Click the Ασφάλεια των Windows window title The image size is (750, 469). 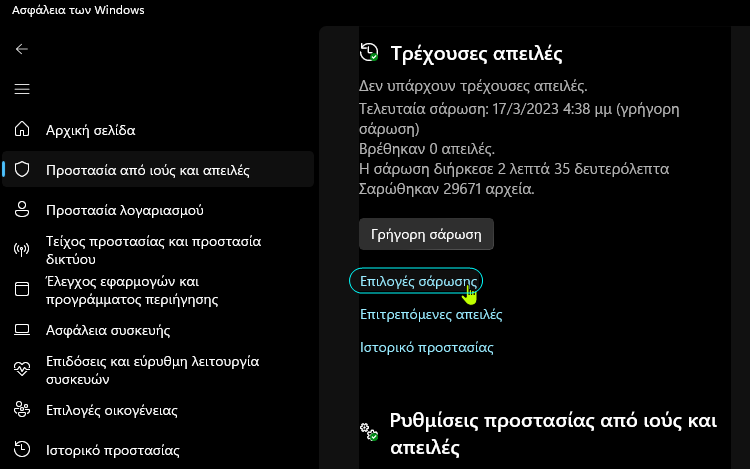[x=78, y=10]
